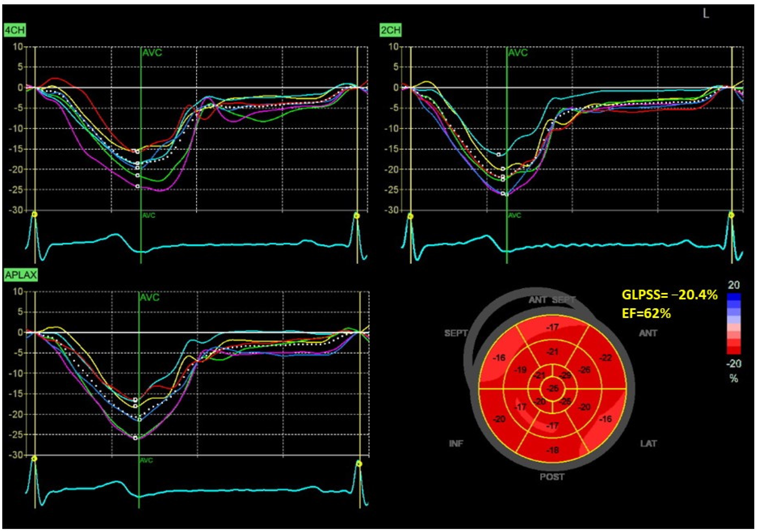The width and height of the screenshot is (757, 532).
Task: Click yellow ECG start marker under the 2CH plot
Action: point(410,216)
